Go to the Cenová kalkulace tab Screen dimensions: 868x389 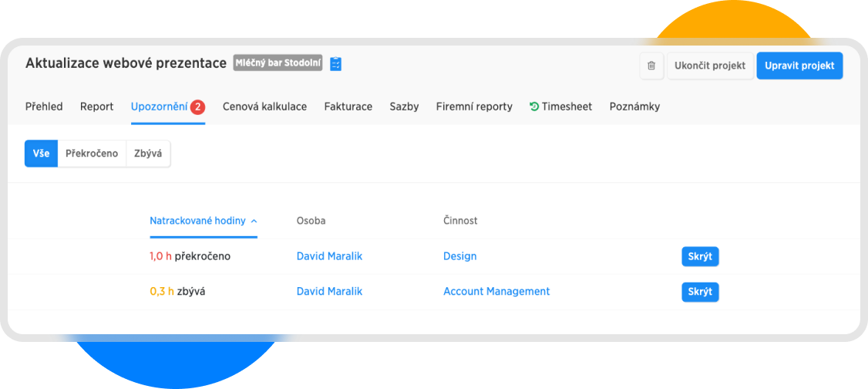(264, 107)
